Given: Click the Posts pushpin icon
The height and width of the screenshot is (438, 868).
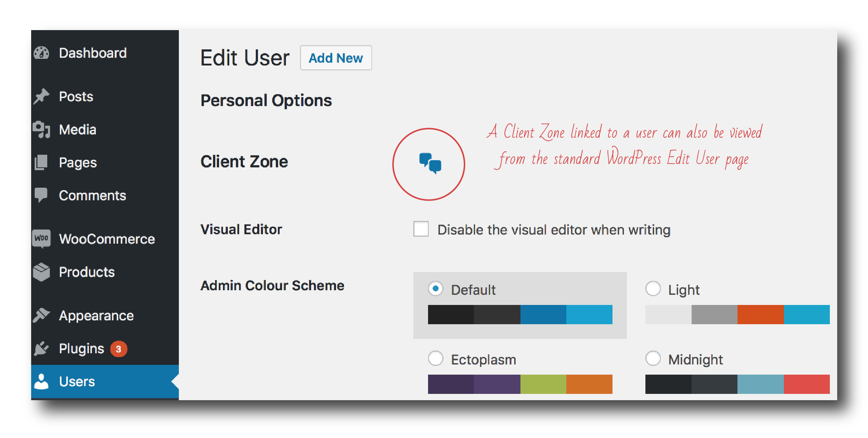Looking at the screenshot, I should click(x=42, y=96).
